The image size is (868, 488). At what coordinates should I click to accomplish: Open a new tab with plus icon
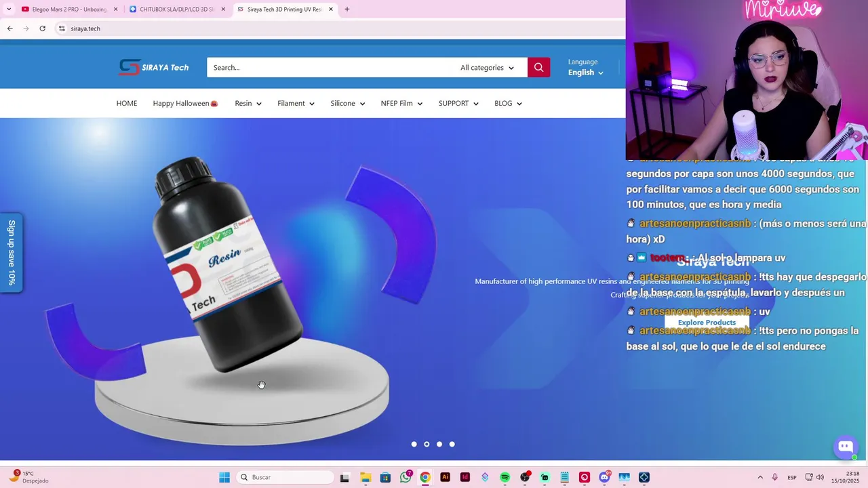click(347, 9)
